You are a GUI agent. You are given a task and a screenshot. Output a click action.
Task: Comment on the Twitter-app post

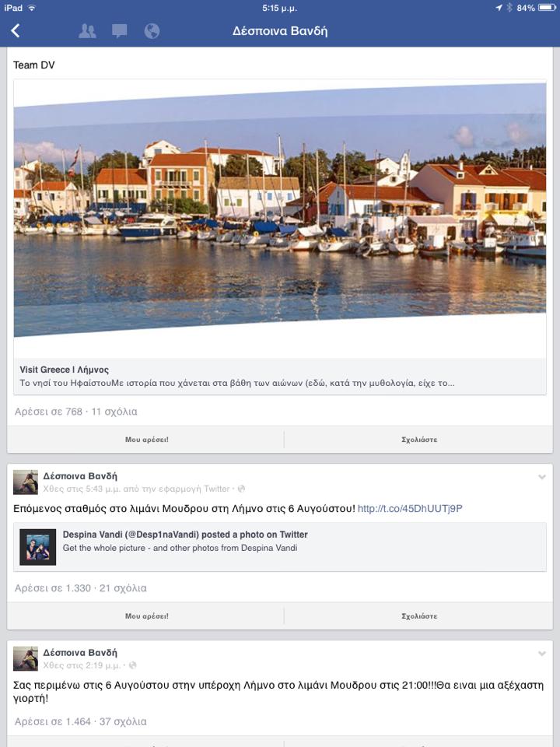pyautogui.click(x=419, y=616)
